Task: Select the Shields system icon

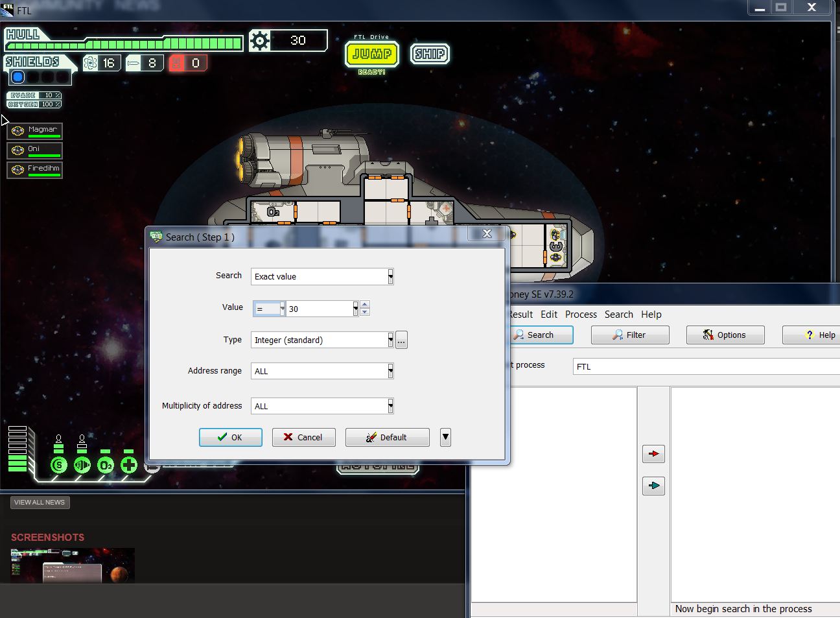Action: coord(59,464)
